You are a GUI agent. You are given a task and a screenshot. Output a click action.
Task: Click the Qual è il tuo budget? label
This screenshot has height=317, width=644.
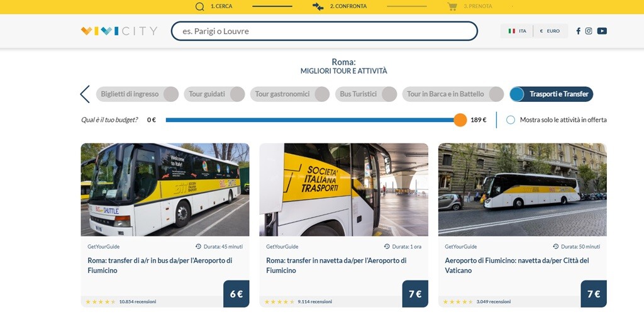coord(109,120)
